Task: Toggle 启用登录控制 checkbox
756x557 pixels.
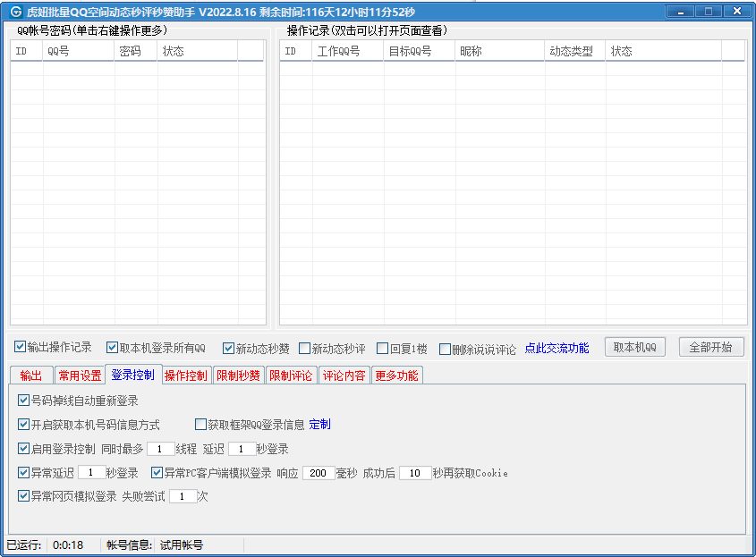Action: pos(23,449)
